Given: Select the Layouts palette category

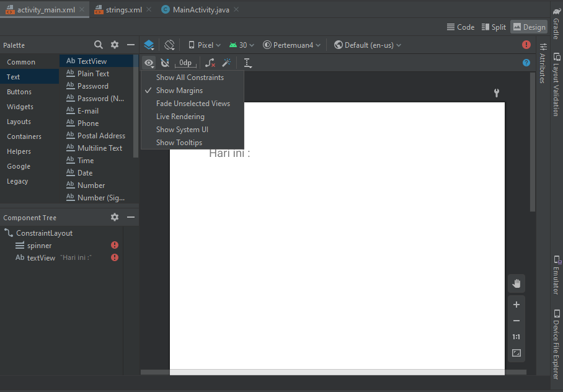Looking at the screenshot, I should pos(29,122).
